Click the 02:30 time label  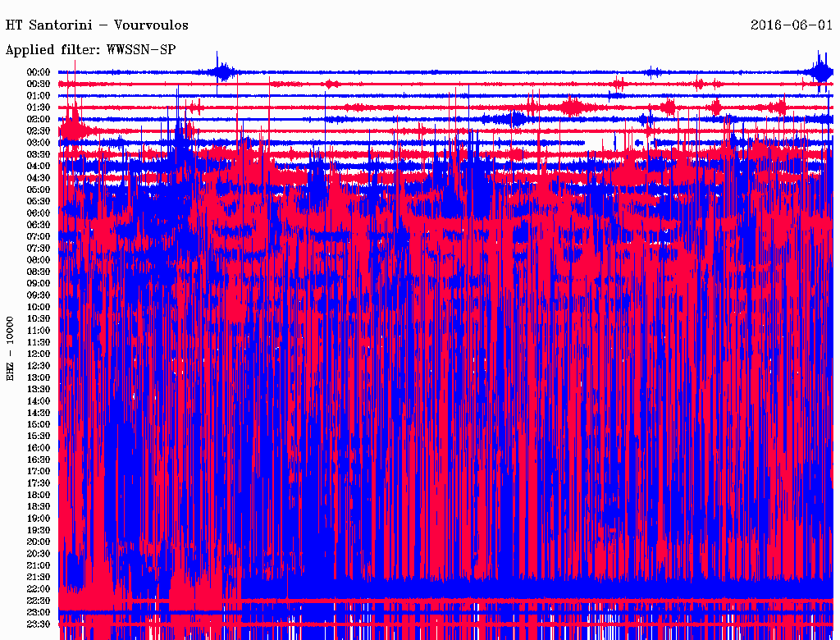(x=39, y=130)
